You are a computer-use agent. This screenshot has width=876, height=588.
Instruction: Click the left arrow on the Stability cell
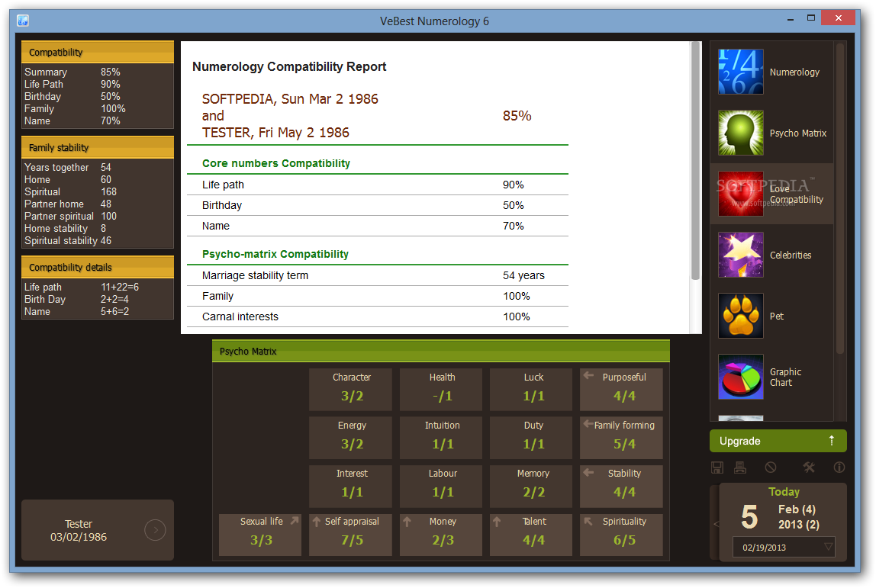click(x=588, y=472)
